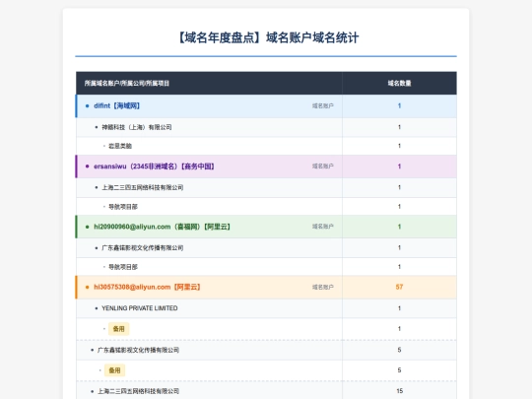Click the 导航项目部 project under hi20900960
532x399 pixels.
[123, 267]
